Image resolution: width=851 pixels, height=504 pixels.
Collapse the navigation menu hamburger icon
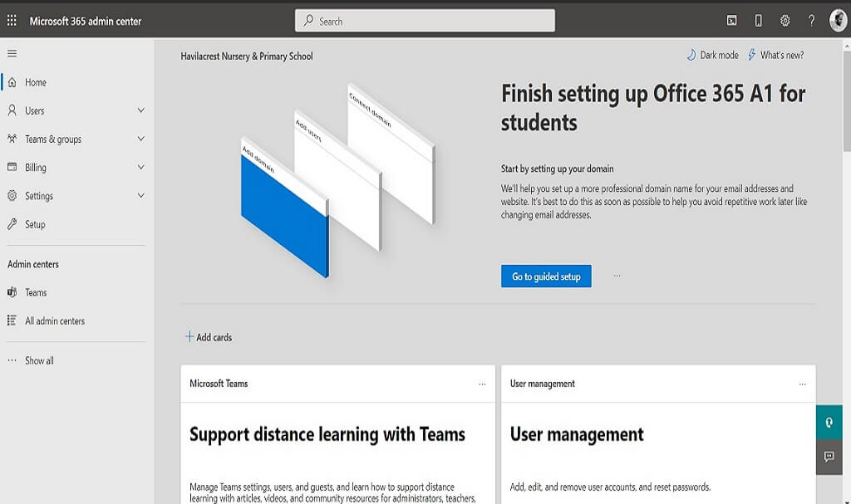12,53
